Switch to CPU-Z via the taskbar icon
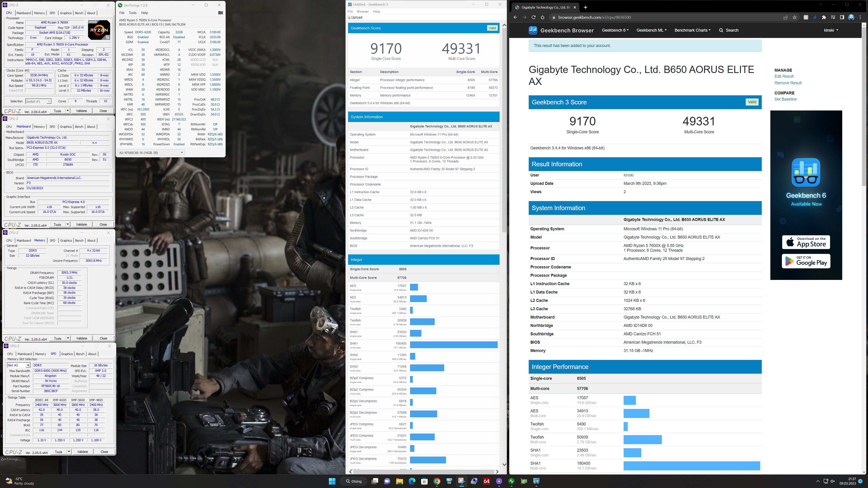The image size is (868, 488). point(499,481)
